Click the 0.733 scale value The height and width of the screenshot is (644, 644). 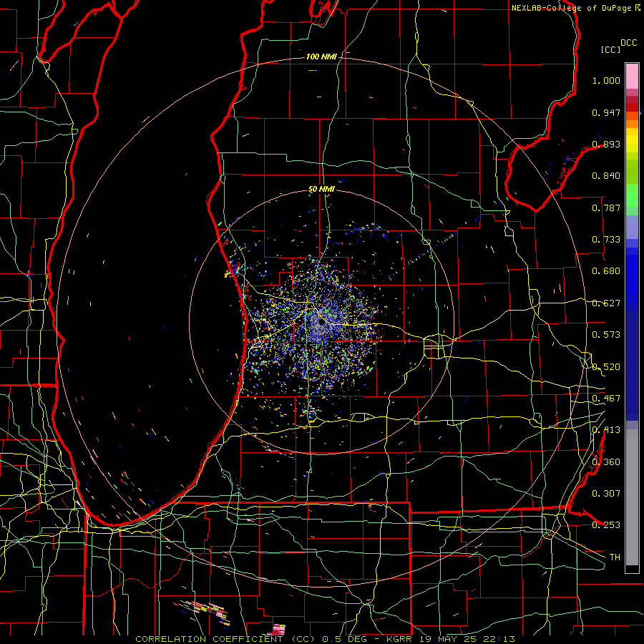click(606, 240)
